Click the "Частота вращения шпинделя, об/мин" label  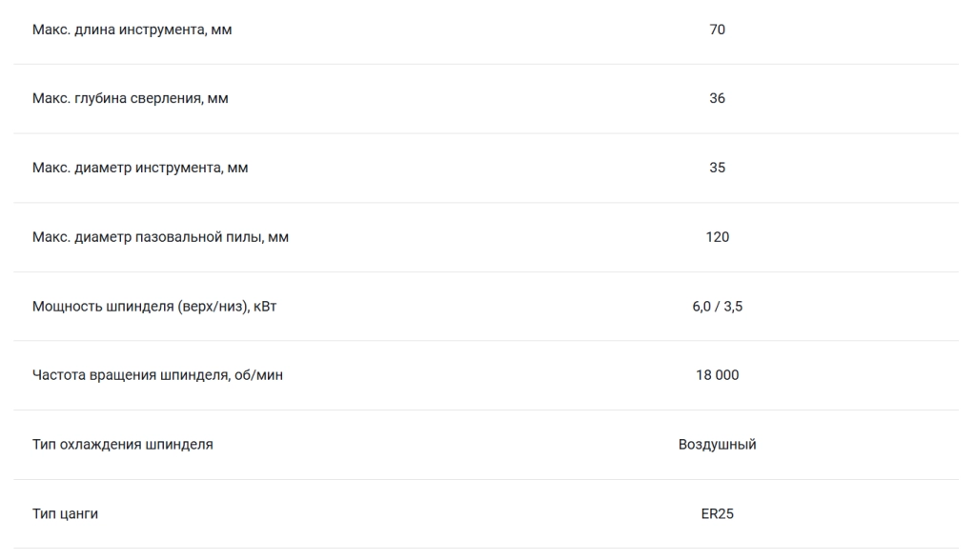tap(157, 375)
